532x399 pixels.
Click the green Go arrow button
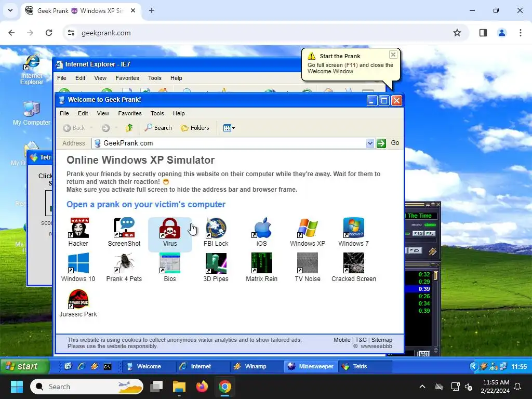[x=381, y=143]
